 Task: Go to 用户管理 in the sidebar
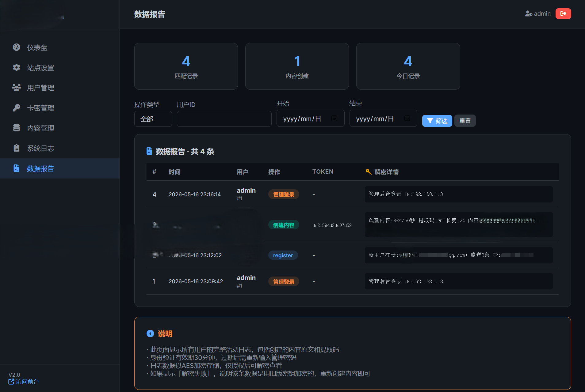pos(60,88)
